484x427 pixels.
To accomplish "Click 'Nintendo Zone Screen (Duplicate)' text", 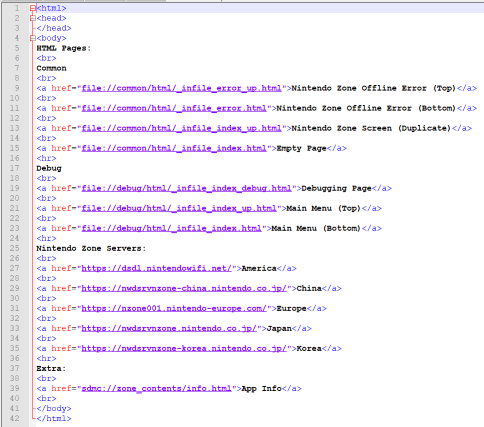I will click(x=371, y=128).
